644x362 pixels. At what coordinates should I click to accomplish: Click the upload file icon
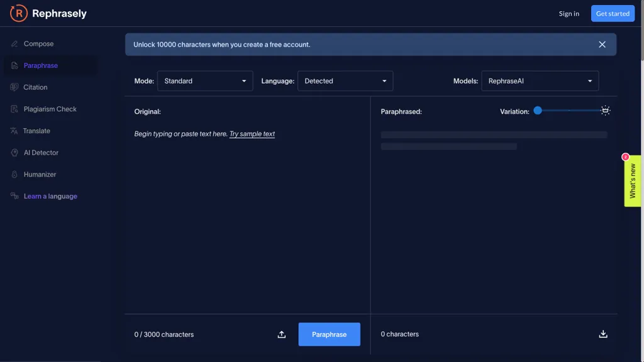[282, 334]
